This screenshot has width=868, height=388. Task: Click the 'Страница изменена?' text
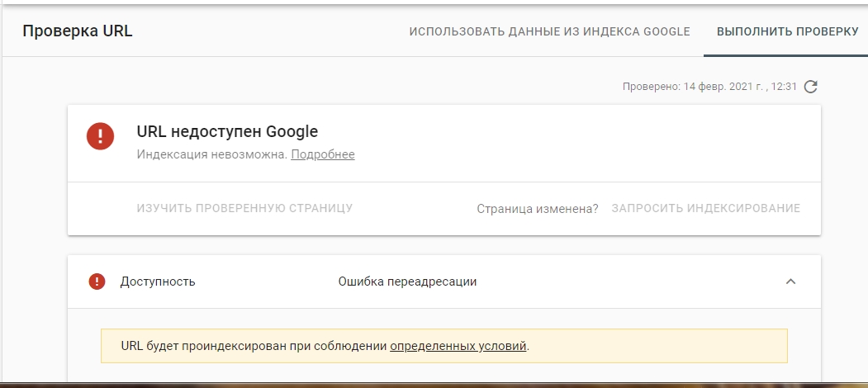click(537, 208)
